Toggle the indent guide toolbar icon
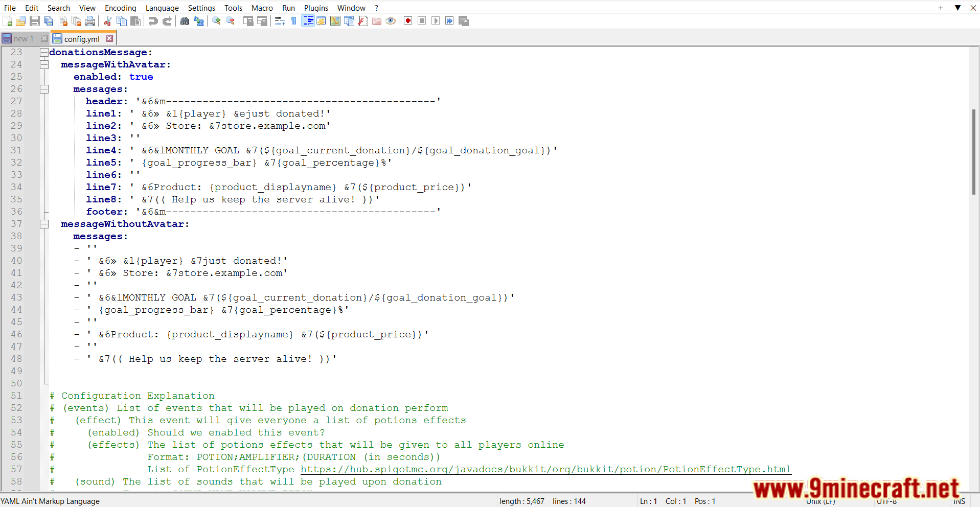 (308, 21)
